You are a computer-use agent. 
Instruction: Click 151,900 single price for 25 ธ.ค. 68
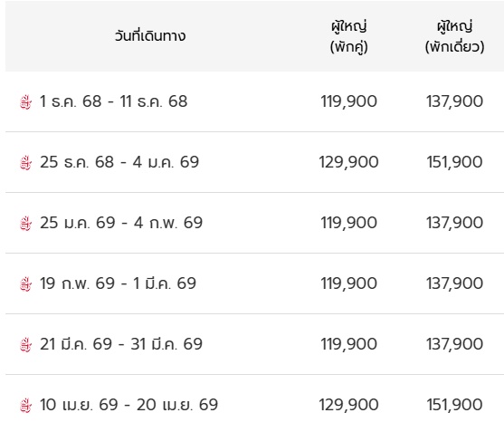[x=454, y=162]
